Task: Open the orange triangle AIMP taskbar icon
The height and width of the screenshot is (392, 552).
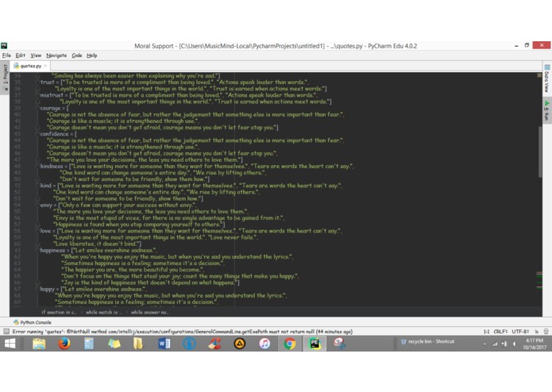Action: point(239,344)
